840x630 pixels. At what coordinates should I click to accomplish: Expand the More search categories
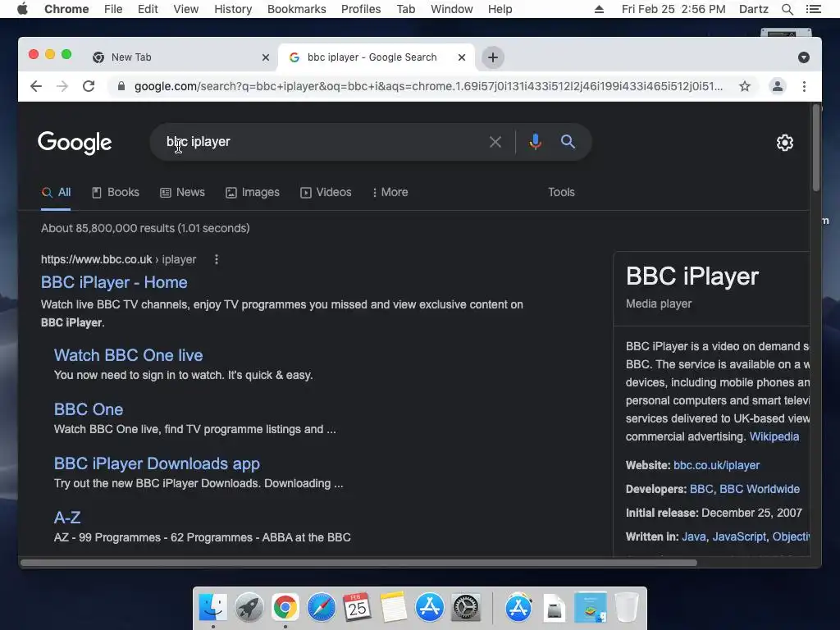390,192
